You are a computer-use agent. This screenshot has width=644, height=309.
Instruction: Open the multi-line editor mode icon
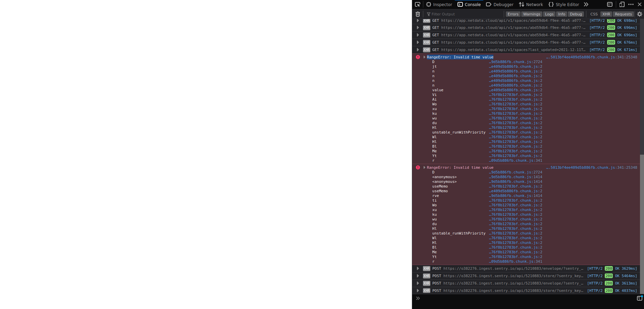pos(640,298)
